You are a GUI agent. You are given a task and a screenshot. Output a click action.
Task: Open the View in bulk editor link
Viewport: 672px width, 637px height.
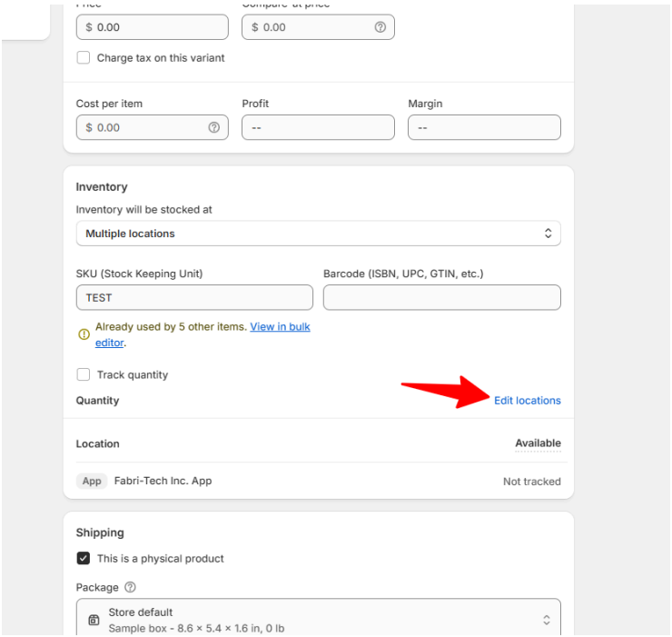click(x=280, y=327)
